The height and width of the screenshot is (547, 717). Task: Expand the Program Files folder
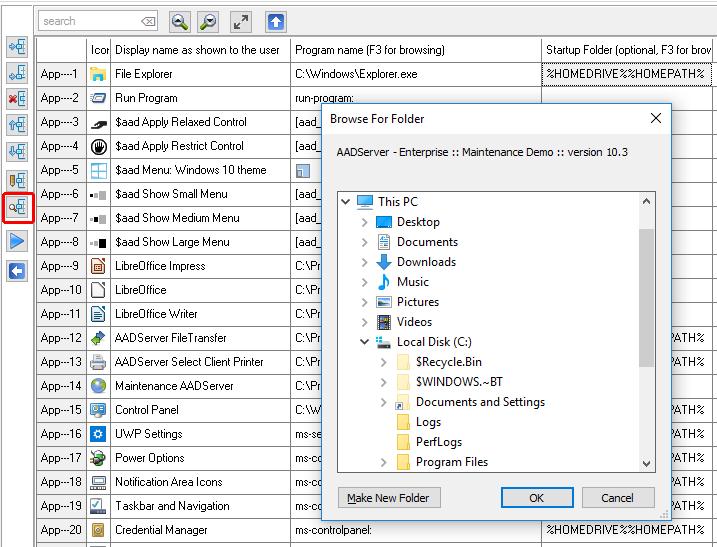[x=384, y=462]
